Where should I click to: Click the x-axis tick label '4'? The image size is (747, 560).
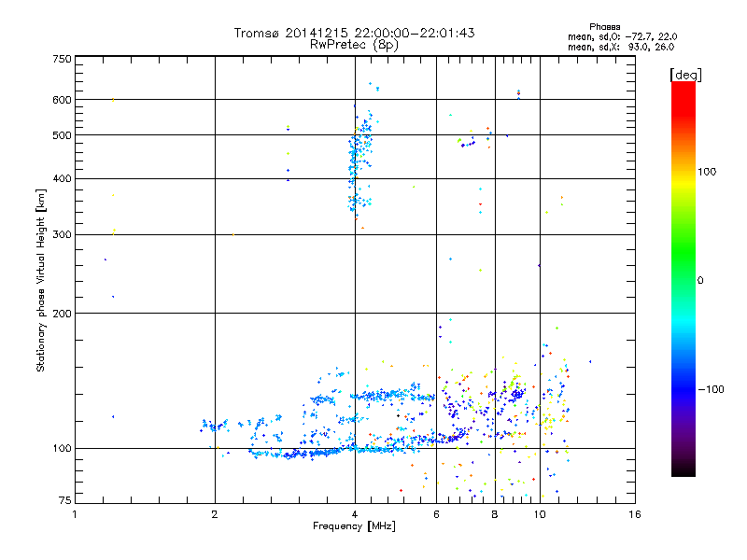click(x=355, y=514)
